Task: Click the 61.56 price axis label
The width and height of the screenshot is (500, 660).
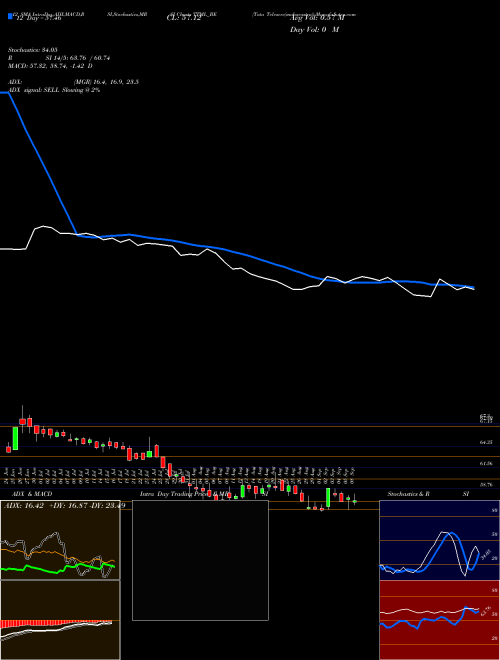Action: (486, 463)
